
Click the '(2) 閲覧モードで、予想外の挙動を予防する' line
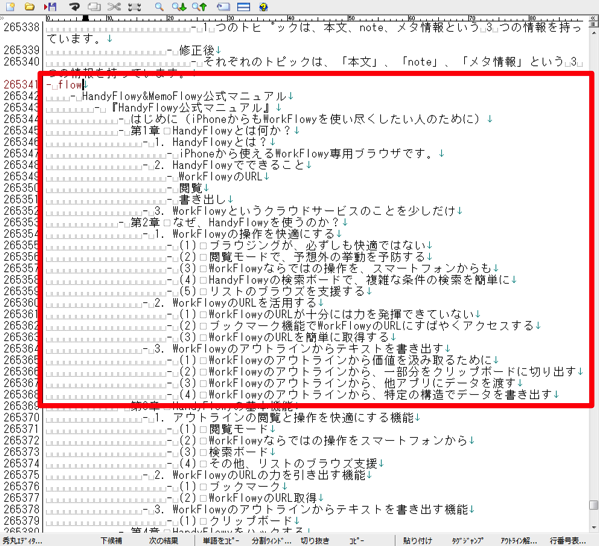(302, 257)
